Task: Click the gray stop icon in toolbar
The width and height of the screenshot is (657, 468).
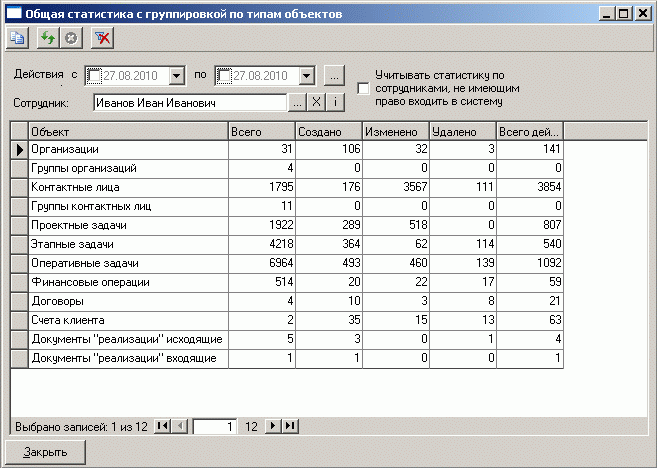Action: click(71, 38)
